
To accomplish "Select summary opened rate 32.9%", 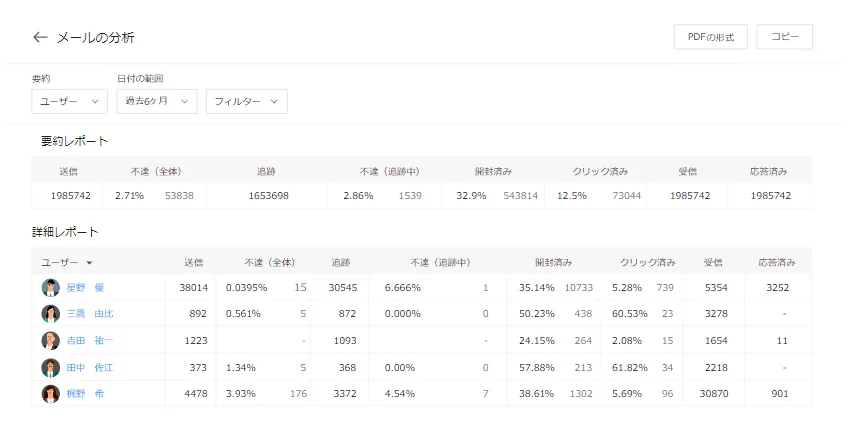I will click(x=471, y=196).
